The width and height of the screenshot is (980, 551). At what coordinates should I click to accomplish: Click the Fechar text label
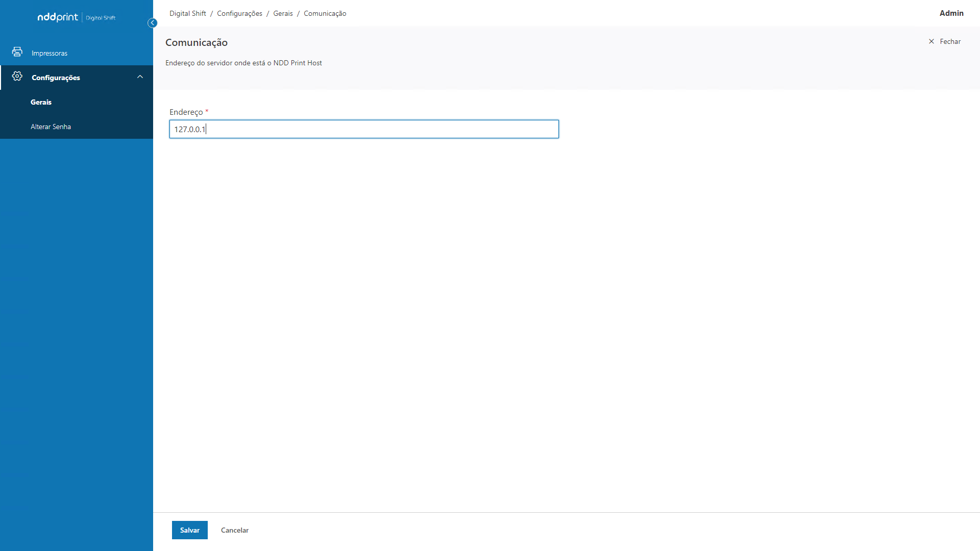(950, 41)
